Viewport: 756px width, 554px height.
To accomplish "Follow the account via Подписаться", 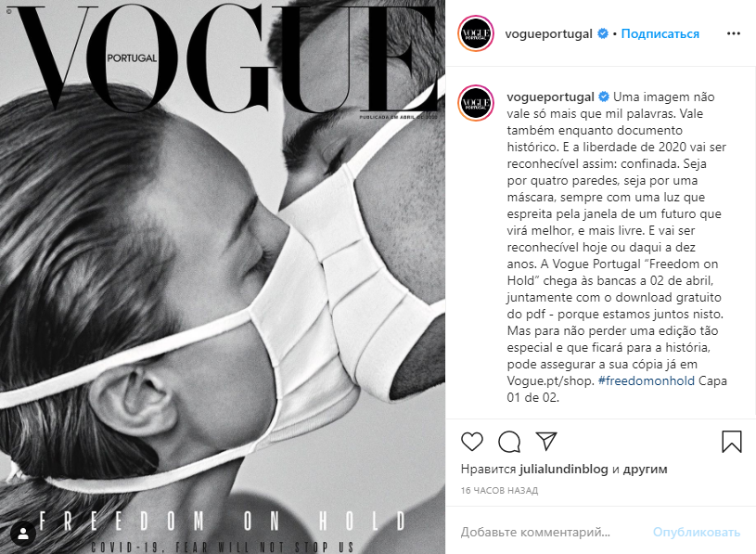I will (660, 33).
